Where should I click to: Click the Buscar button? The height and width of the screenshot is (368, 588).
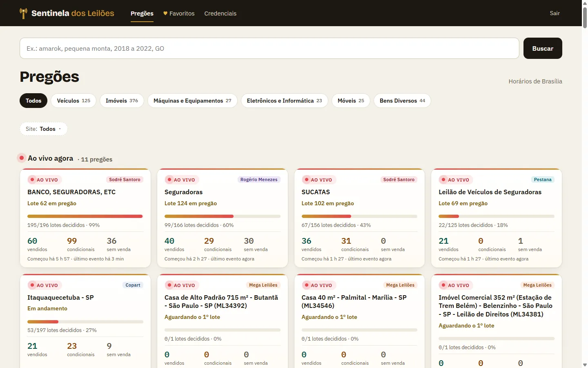pos(543,48)
